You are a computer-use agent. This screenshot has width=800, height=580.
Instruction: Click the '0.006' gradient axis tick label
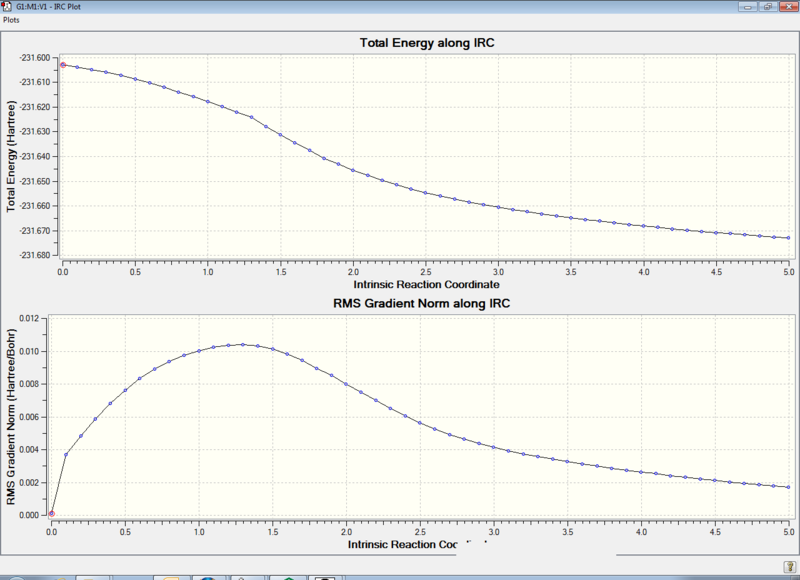29,417
